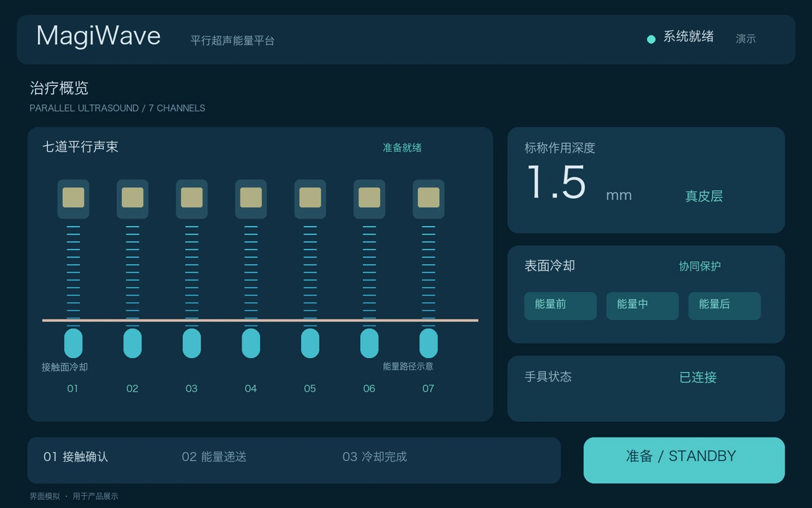The height and width of the screenshot is (508, 812).
Task: Select the channel 07 transducer square
Action: 429,197
